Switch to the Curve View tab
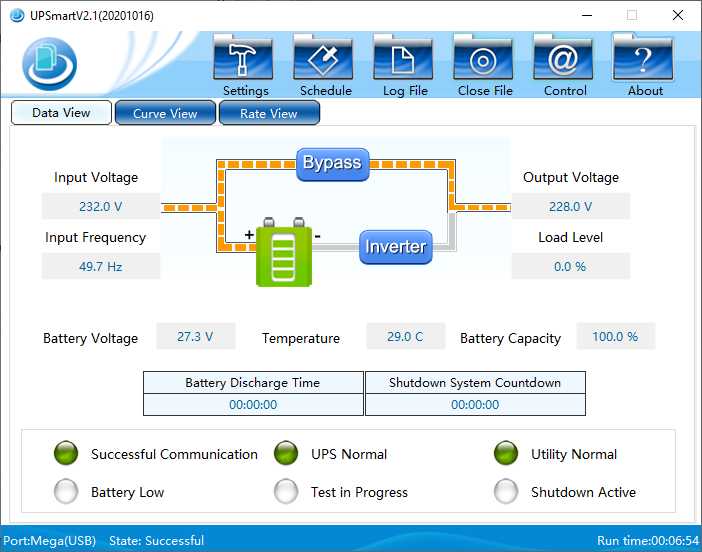 (x=165, y=113)
